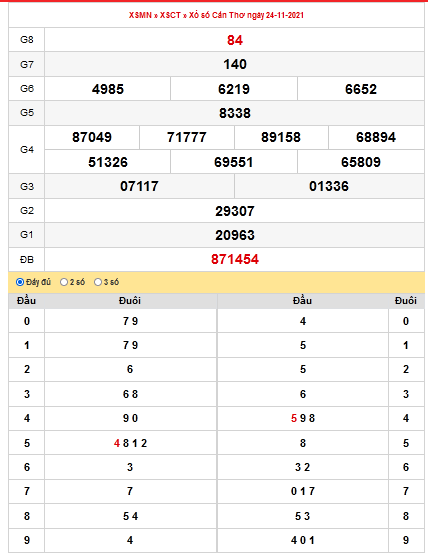Click the G5 result 8338
428x560 pixels.
(235, 113)
